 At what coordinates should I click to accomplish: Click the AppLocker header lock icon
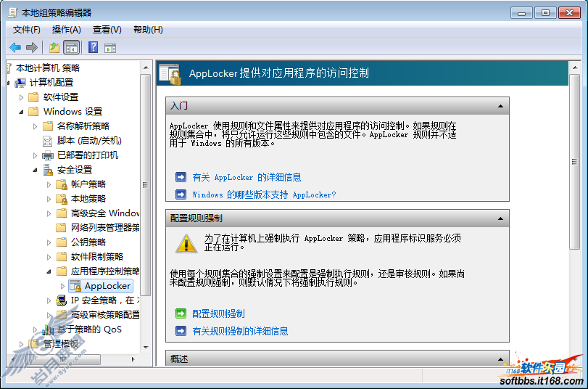pyautogui.click(x=170, y=74)
